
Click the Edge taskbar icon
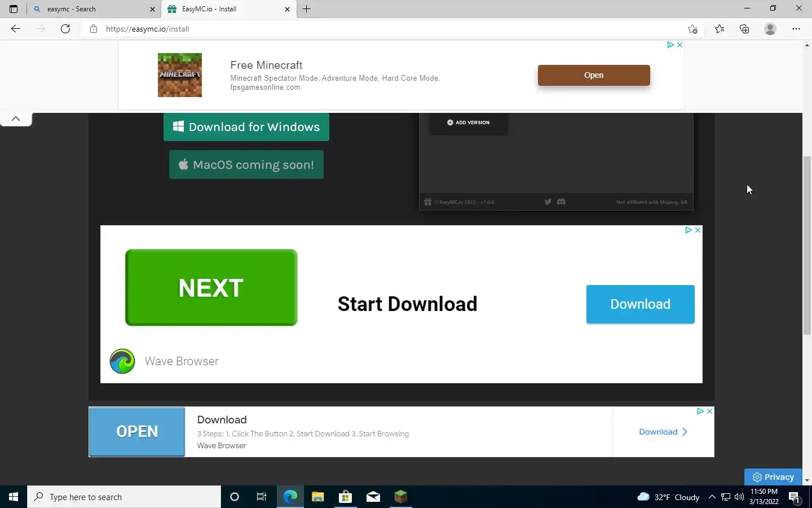[290, 497]
